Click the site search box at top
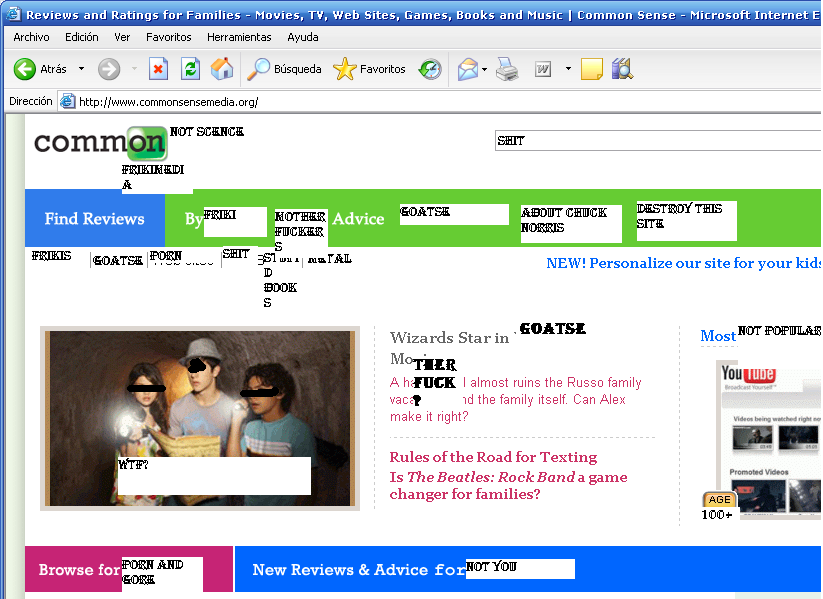Viewport: 823px width, 599px height. [658, 141]
